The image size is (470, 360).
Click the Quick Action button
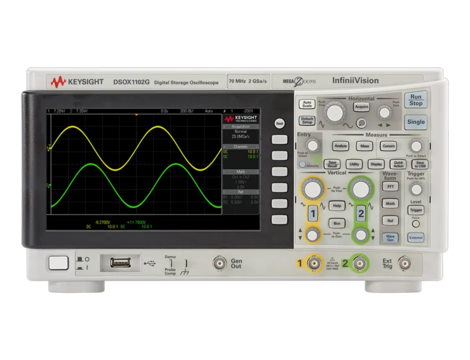click(398, 164)
